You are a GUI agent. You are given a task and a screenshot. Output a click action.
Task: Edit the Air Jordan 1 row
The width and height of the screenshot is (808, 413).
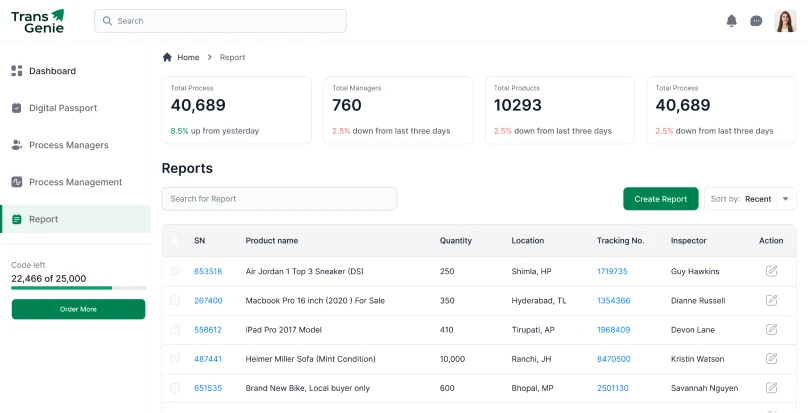click(x=771, y=271)
